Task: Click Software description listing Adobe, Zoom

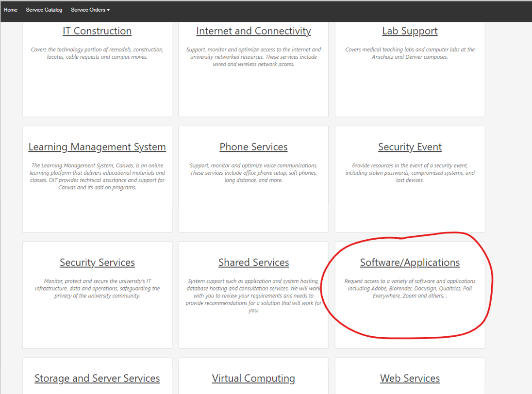Action: pos(410,289)
